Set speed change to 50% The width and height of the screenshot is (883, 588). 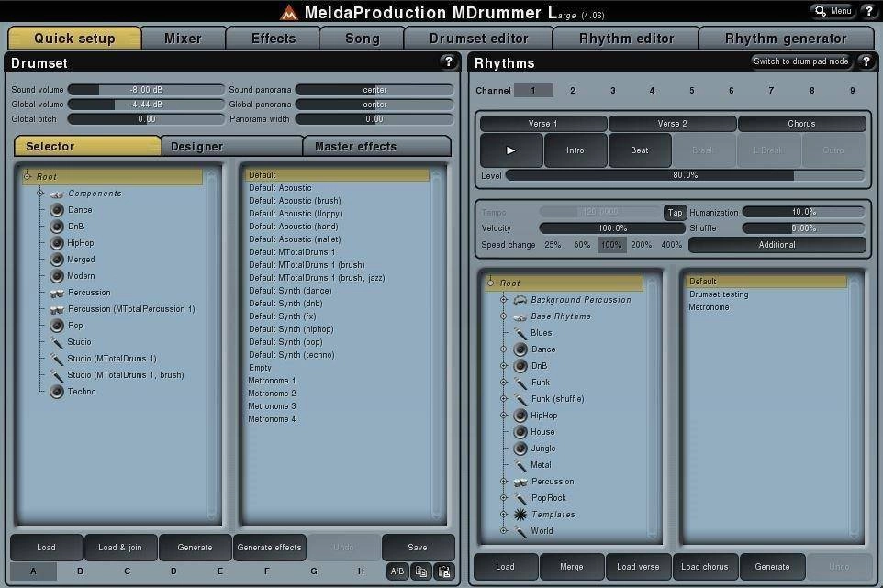582,245
